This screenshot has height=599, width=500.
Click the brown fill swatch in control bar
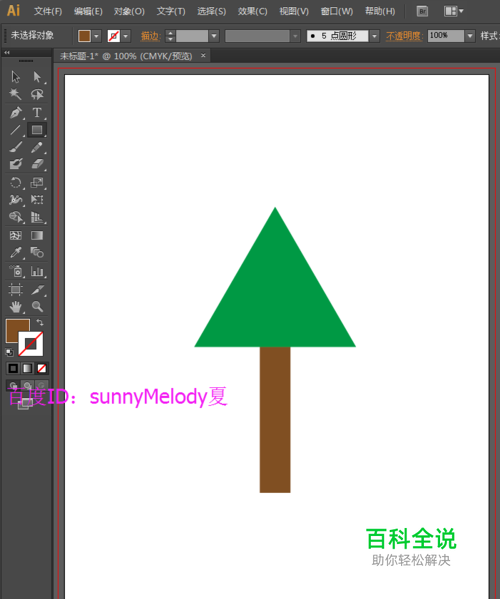pyautogui.click(x=84, y=36)
